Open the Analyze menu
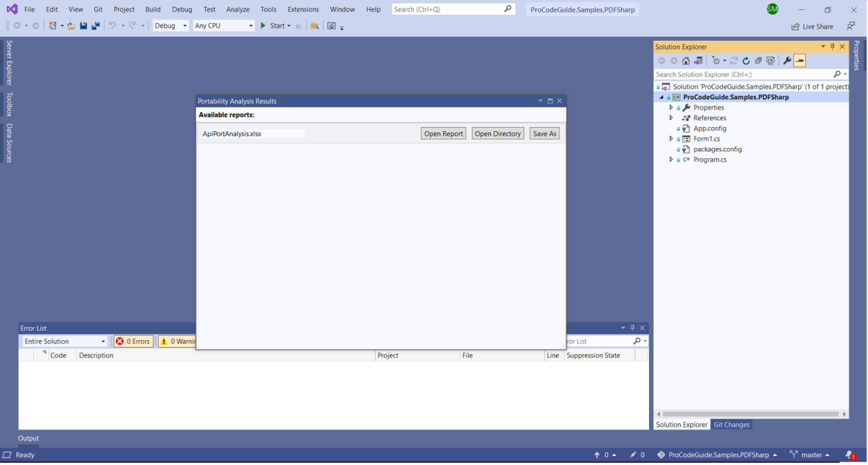The width and height of the screenshot is (868, 465). coord(237,10)
